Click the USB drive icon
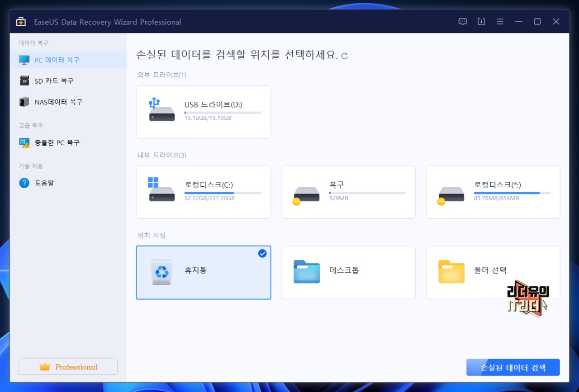Screen dimensions: 579x392 (161, 109)
